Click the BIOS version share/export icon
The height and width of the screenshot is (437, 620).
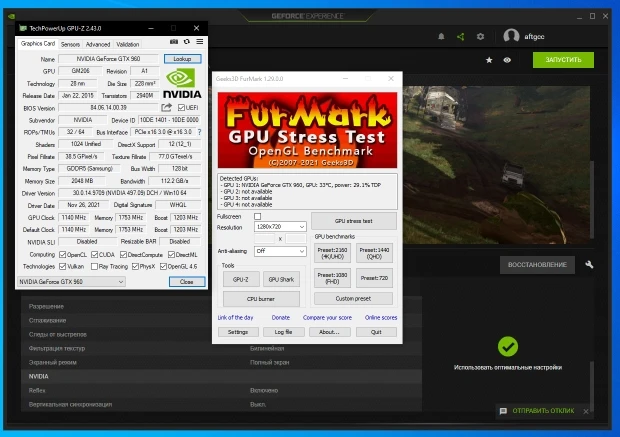click(166, 107)
